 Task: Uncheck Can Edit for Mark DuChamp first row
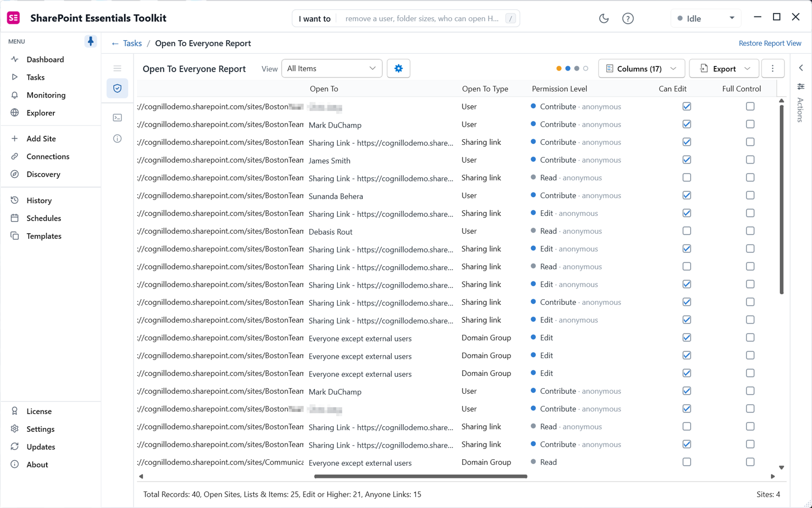(x=687, y=124)
